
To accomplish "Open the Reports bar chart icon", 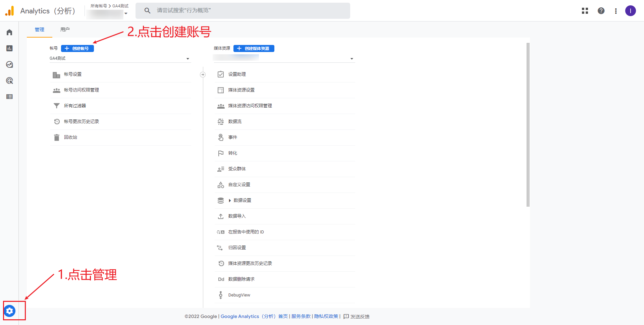I will tap(9, 48).
